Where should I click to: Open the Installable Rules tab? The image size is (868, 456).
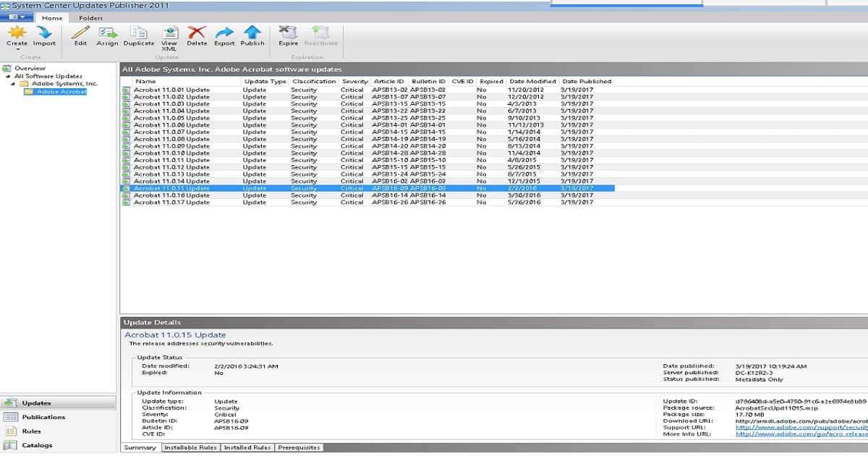pyautogui.click(x=190, y=448)
